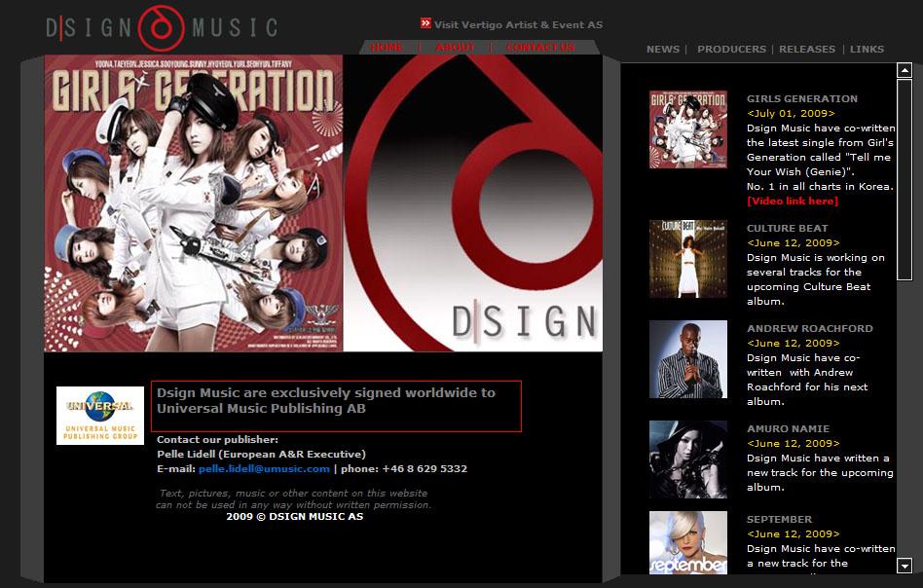This screenshot has width=923, height=588.
Task: Click the exclusively signed worldwide headline box
Action: click(336, 406)
